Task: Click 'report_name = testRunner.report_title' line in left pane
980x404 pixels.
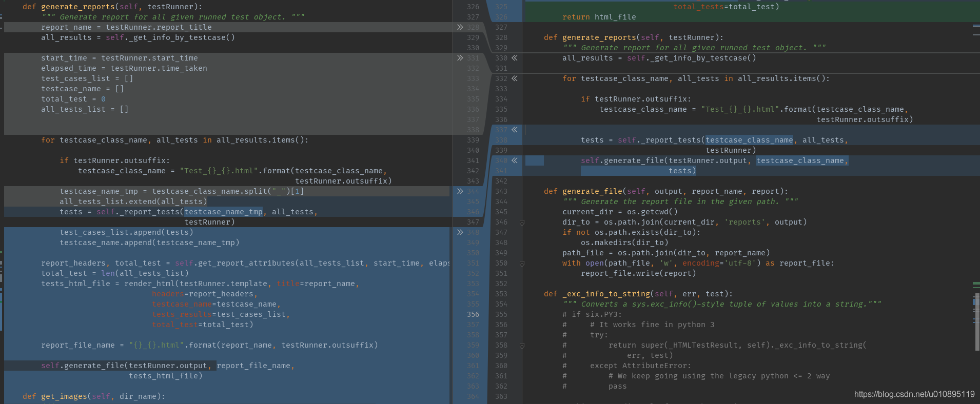Action: (x=126, y=27)
